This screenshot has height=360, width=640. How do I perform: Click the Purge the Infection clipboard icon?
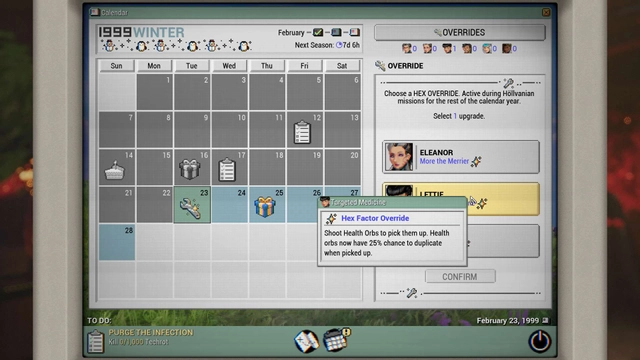pyautogui.click(x=96, y=341)
